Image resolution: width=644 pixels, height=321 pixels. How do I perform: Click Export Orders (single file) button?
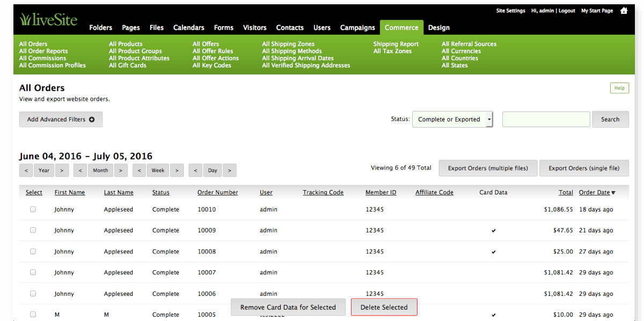[584, 168]
